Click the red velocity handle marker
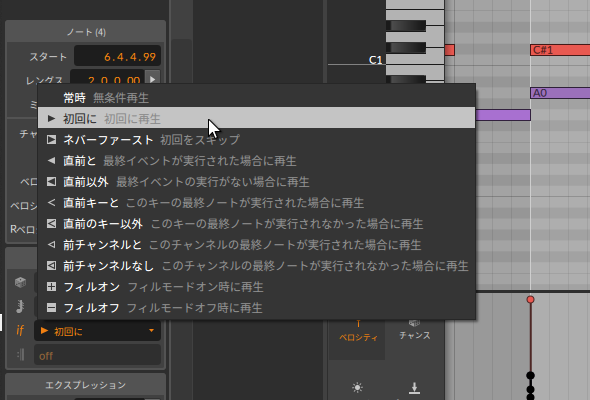The image size is (590, 400). [x=531, y=300]
